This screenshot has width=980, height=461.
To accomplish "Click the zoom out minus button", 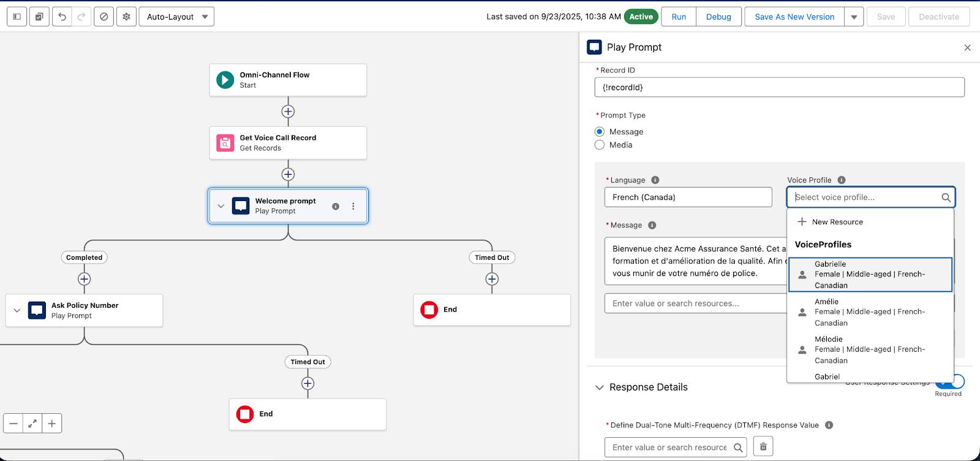I will click(x=13, y=424).
